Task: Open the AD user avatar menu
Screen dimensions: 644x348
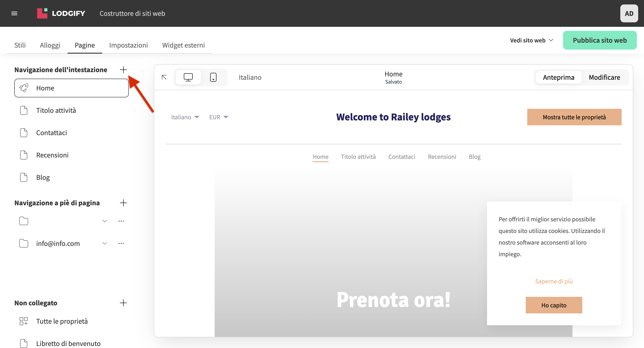Action: point(629,13)
